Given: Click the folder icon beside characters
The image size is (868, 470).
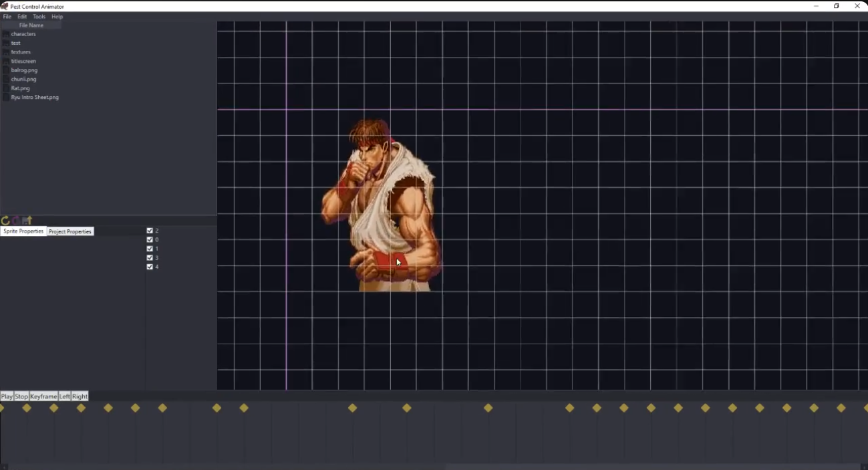Looking at the screenshot, I should (5, 34).
